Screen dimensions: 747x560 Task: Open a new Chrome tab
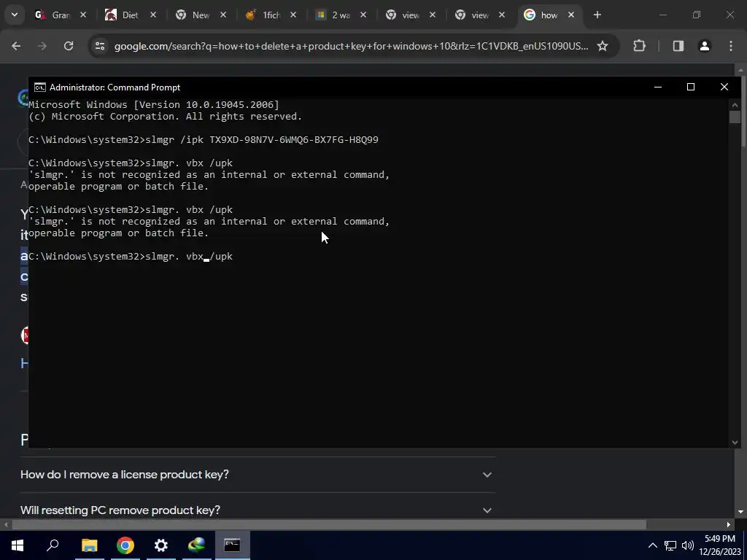[x=597, y=15]
